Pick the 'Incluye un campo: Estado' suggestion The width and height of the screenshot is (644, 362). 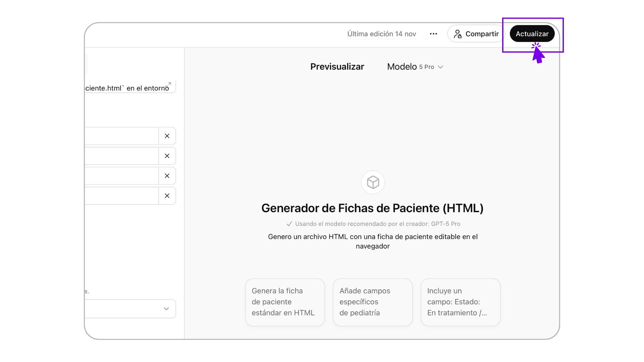click(461, 302)
